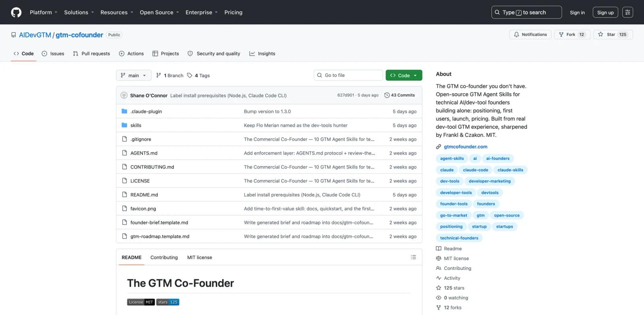
Task: Click the Notifications button
Action: tap(530, 35)
